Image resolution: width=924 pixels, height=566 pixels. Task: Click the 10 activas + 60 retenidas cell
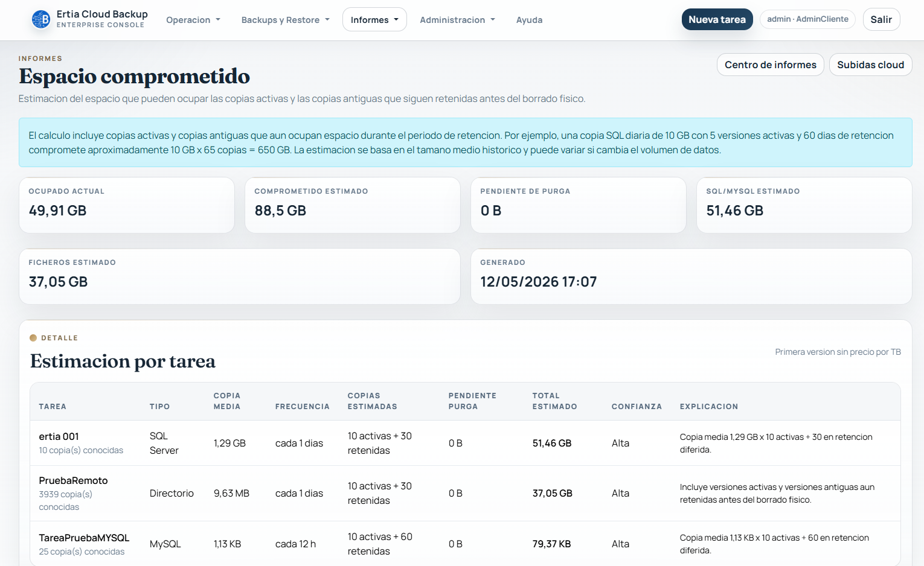coord(380,544)
